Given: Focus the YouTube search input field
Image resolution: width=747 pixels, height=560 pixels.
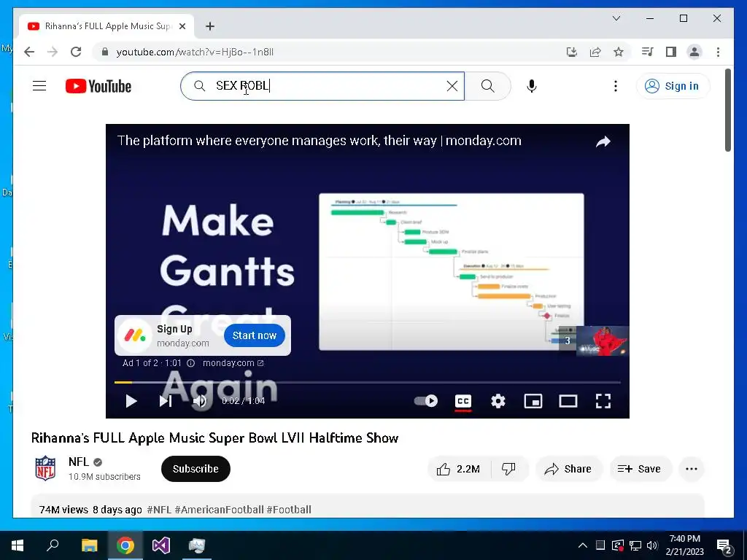Looking at the screenshot, I should tap(322, 86).
